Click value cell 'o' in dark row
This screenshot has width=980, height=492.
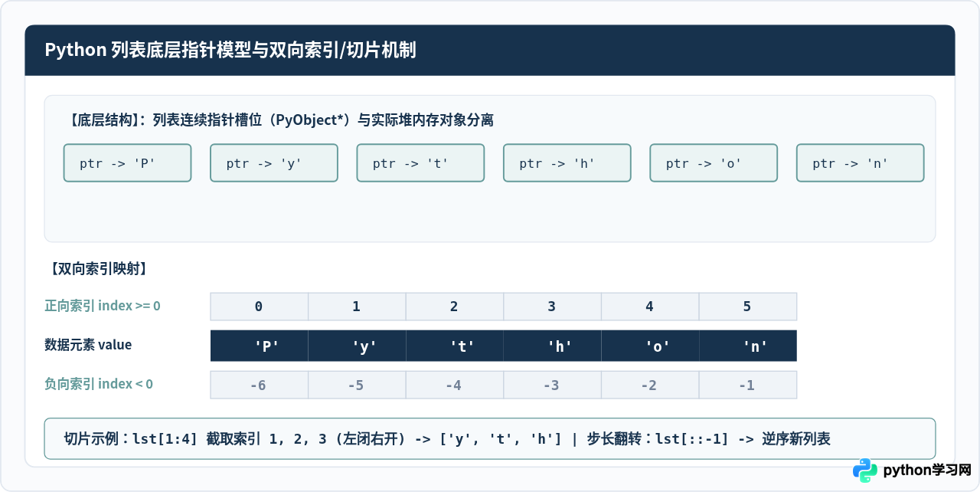click(x=650, y=346)
